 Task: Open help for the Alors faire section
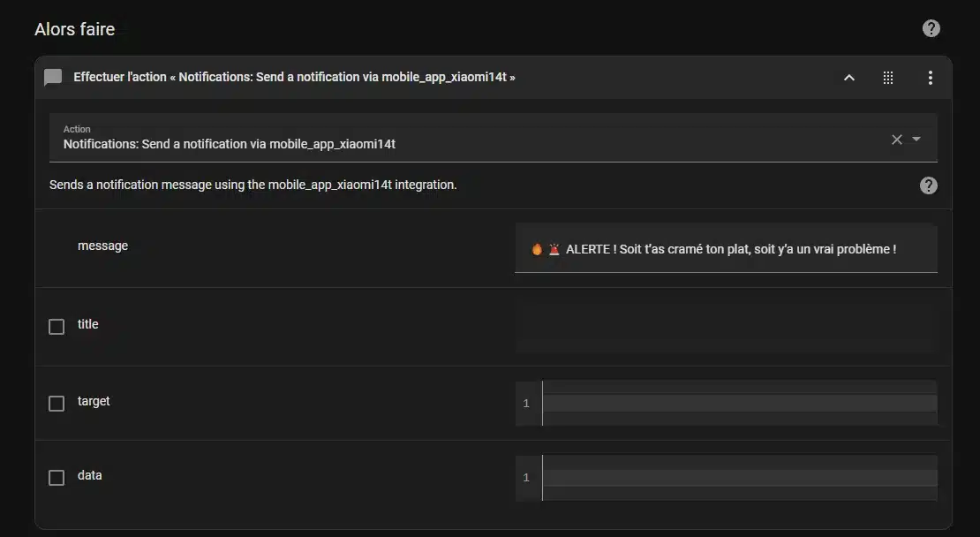coord(931,28)
